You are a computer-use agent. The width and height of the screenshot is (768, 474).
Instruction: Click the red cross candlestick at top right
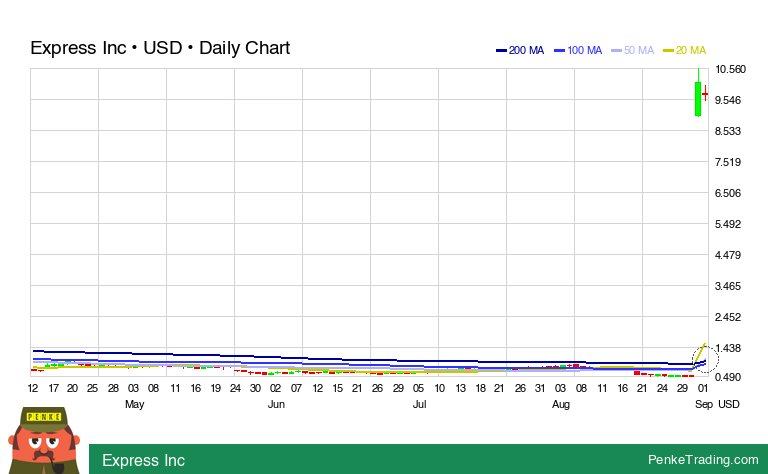pyautogui.click(x=705, y=93)
